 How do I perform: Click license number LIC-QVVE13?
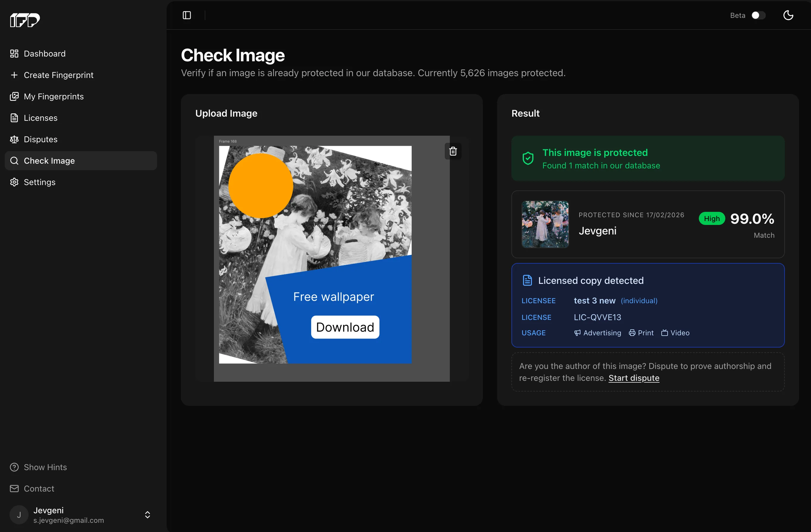[x=597, y=317]
